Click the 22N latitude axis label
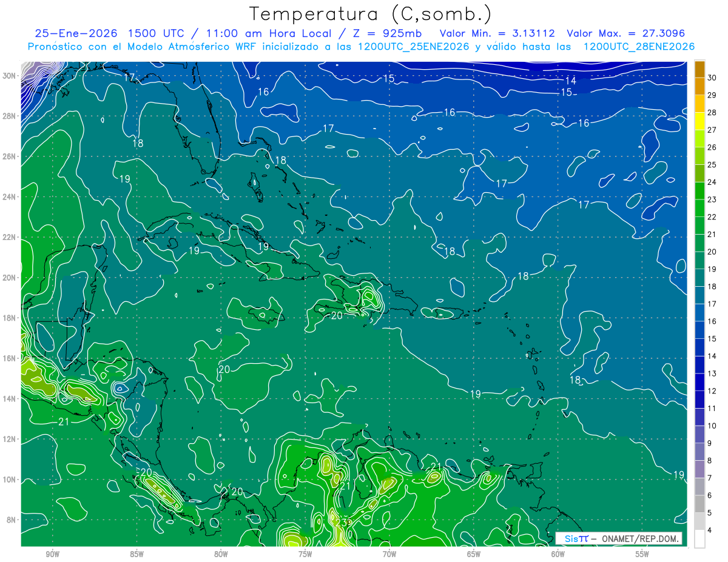 coord(9,237)
